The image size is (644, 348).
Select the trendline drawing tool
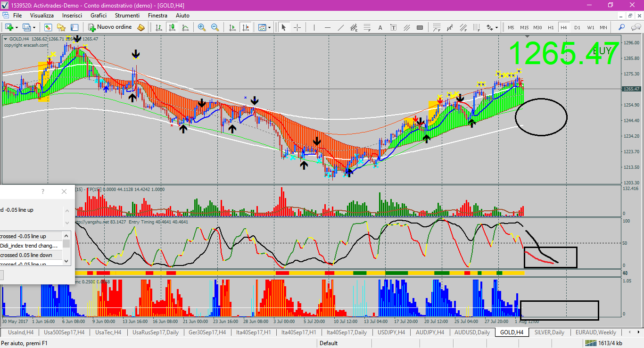tap(341, 27)
